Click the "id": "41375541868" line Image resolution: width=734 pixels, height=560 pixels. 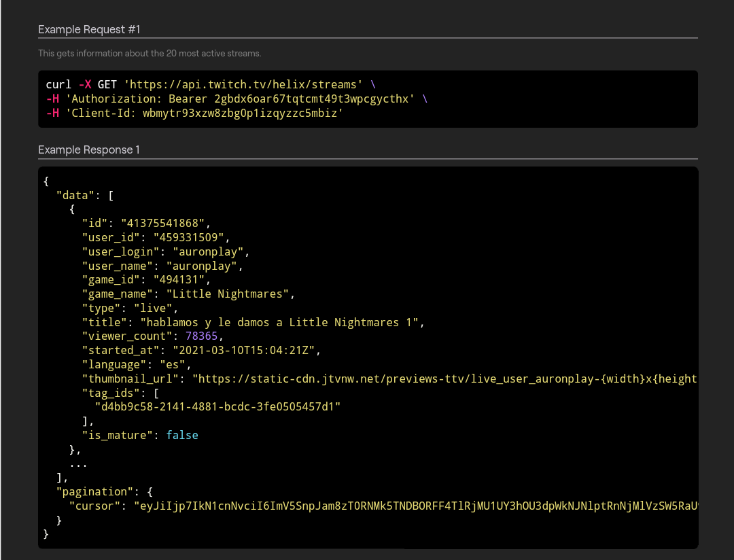146,224
